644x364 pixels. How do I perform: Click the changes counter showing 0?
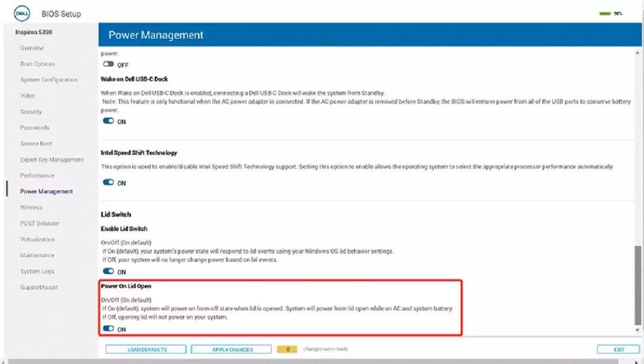point(287,349)
